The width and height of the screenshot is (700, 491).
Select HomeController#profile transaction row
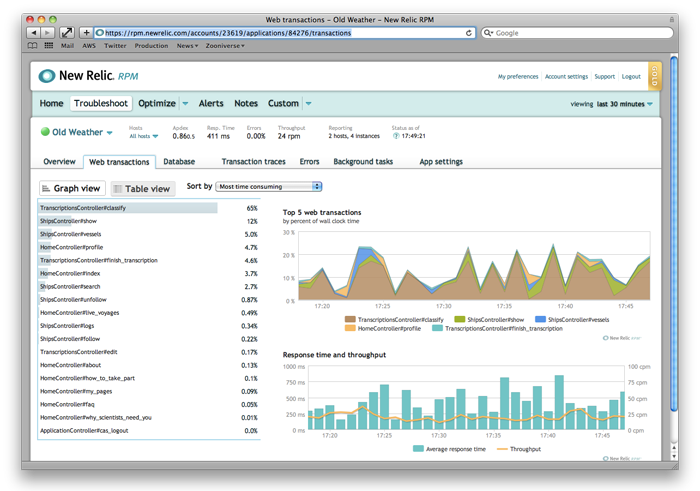(149, 247)
